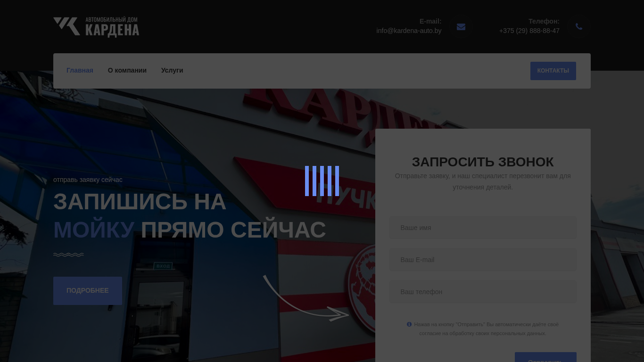The width and height of the screenshot is (644, 362).
Task: Click the E-mail: label in the header
Action: [x=430, y=21]
